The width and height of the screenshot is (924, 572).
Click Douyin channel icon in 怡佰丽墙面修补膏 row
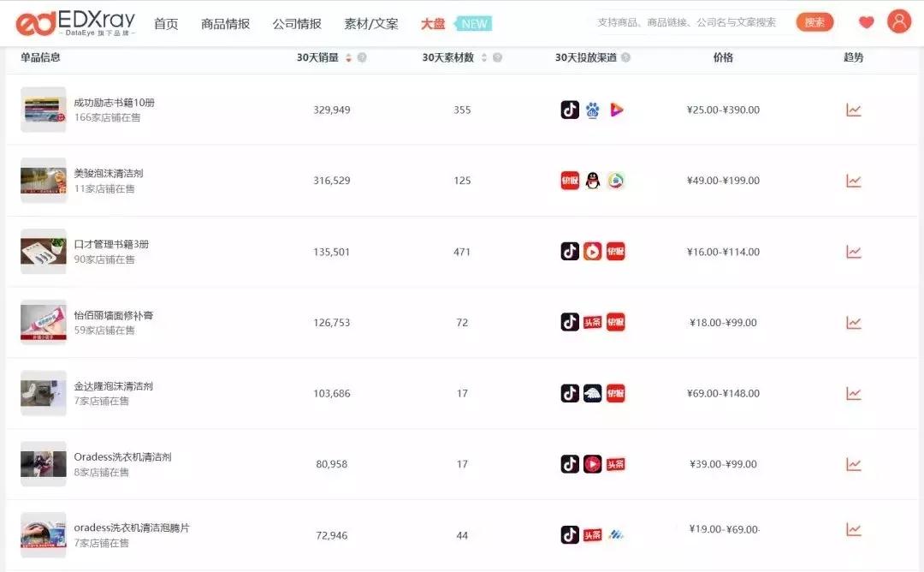point(570,323)
